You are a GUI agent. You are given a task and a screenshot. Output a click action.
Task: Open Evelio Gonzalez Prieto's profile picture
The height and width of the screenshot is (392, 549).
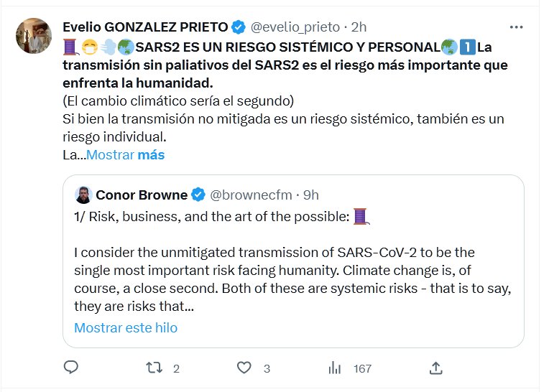point(34,37)
